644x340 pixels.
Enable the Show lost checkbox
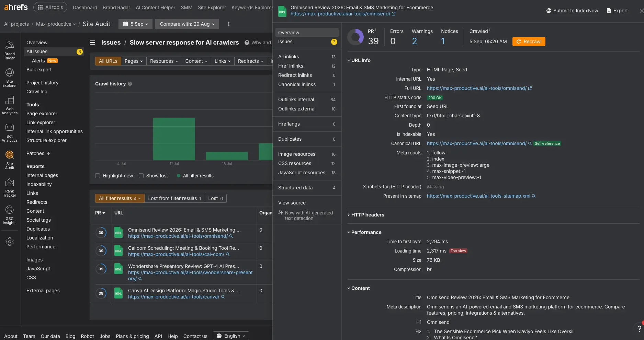(141, 176)
